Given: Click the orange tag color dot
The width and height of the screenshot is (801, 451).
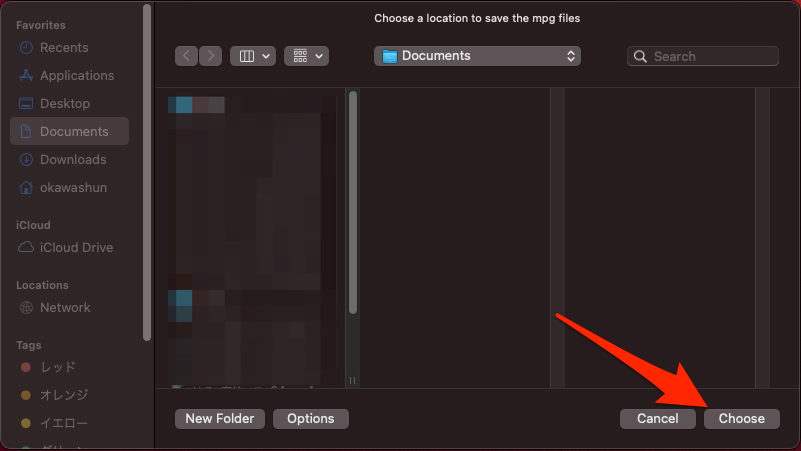Looking at the screenshot, I should pyautogui.click(x=26, y=395).
